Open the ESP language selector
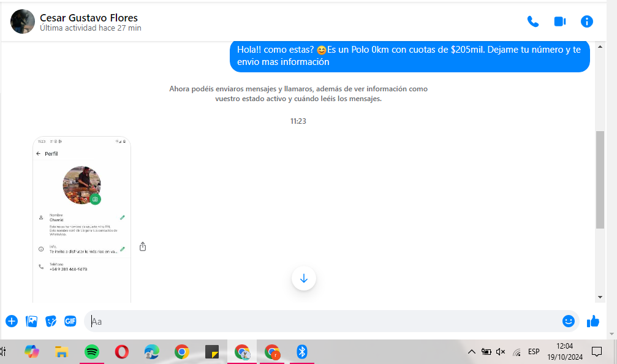 coord(534,352)
